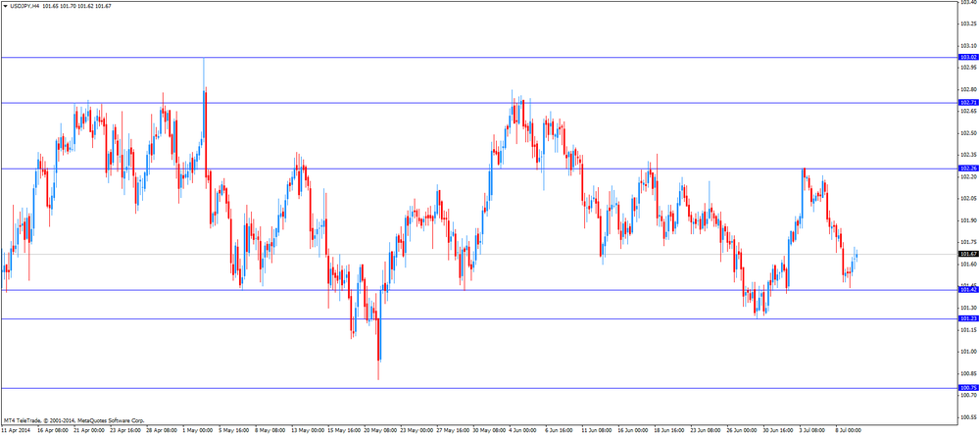Click the current price label 101.67
This screenshot has width=980, height=435.
pyautogui.click(x=967, y=255)
